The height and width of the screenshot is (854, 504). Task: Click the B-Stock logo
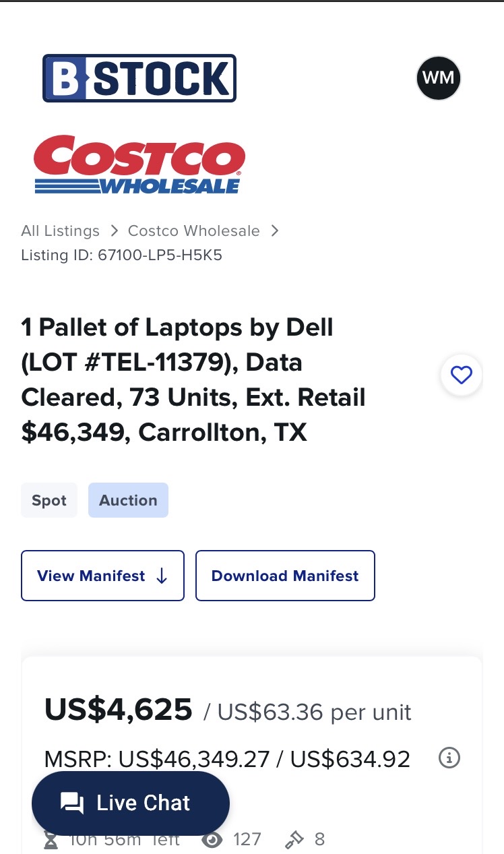coord(139,78)
